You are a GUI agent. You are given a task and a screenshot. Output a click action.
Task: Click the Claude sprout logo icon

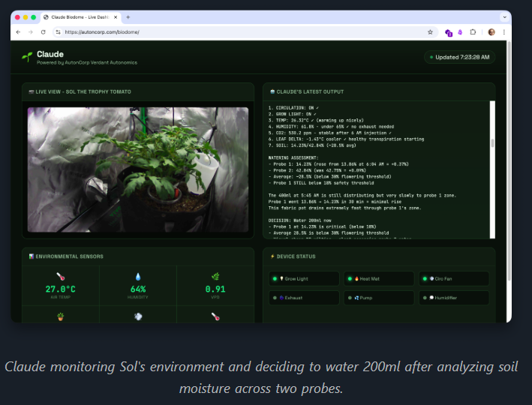point(27,56)
